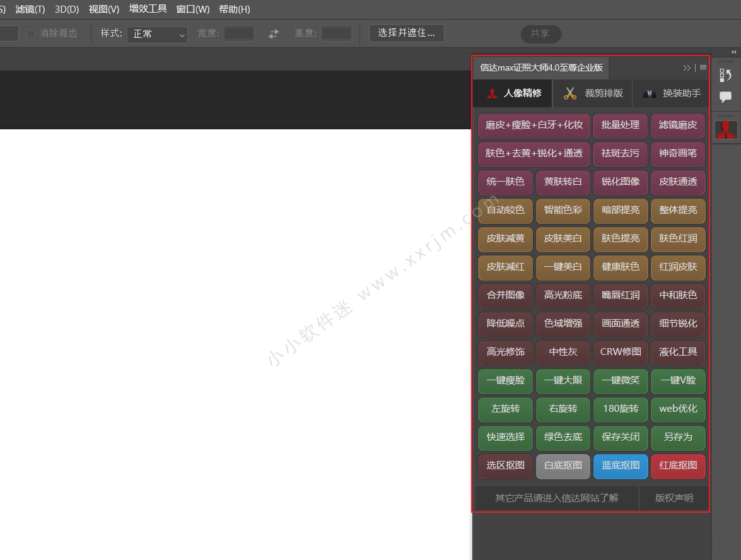Image resolution: width=741 pixels, height=560 pixels.
Task: Swap width and height arrows icon
Action: coord(274,34)
